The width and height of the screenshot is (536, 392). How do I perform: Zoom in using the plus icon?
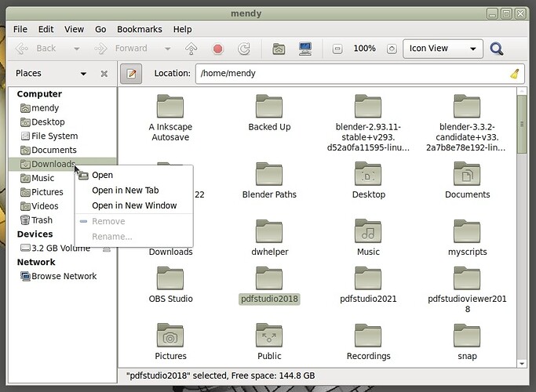pos(392,49)
